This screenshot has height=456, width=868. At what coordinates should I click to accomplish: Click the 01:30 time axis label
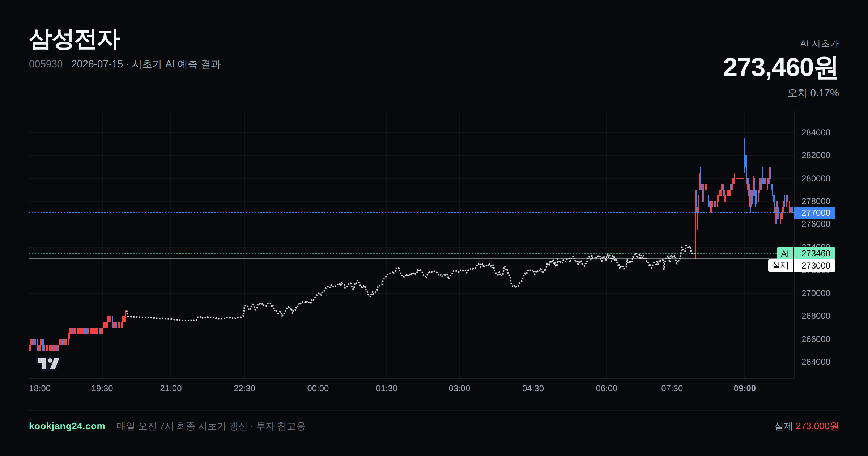coord(387,388)
